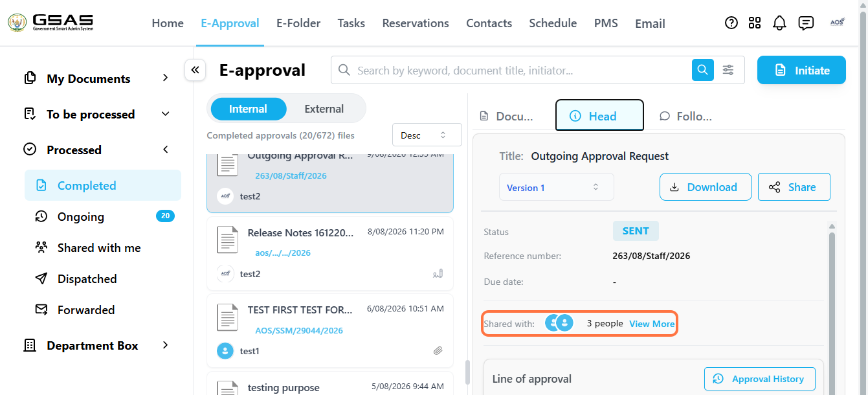The image size is (868, 395).
Task: Click the GSAS logo
Action: click(x=50, y=23)
